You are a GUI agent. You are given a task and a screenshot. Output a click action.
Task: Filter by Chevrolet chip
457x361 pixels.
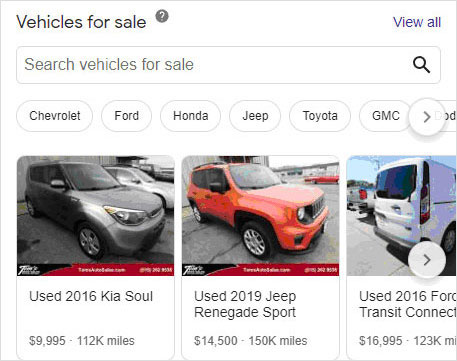pyautogui.click(x=55, y=116)
